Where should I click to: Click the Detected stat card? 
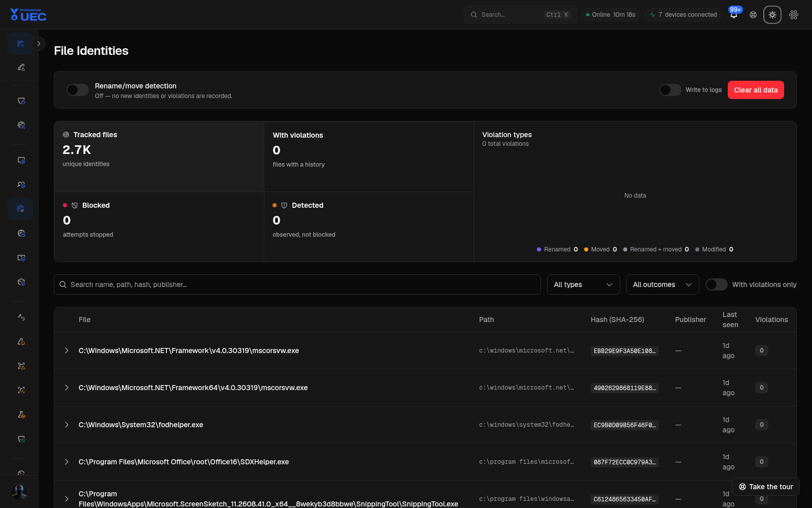pyautogui.click(x=369, y=227)
